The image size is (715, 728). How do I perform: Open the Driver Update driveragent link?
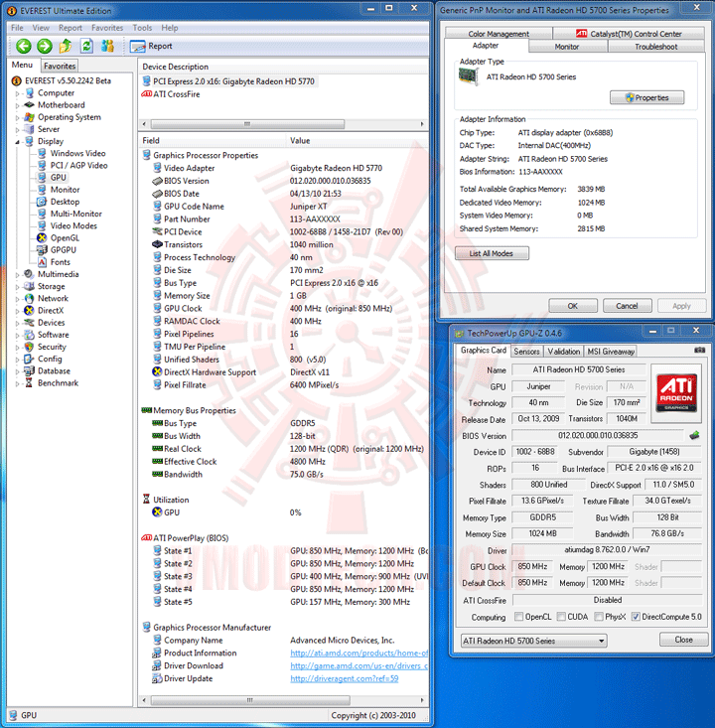tap(344, 678)
